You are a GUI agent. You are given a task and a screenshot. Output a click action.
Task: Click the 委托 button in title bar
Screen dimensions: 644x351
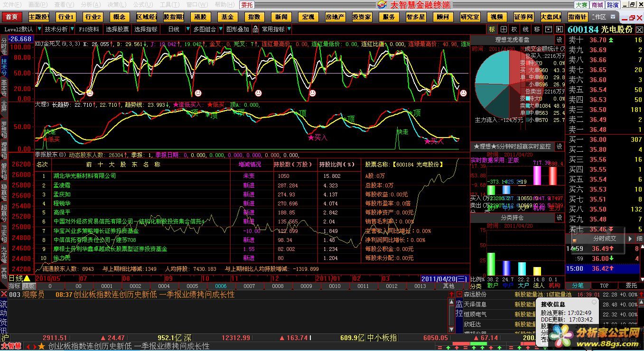(x=247, y=5)
